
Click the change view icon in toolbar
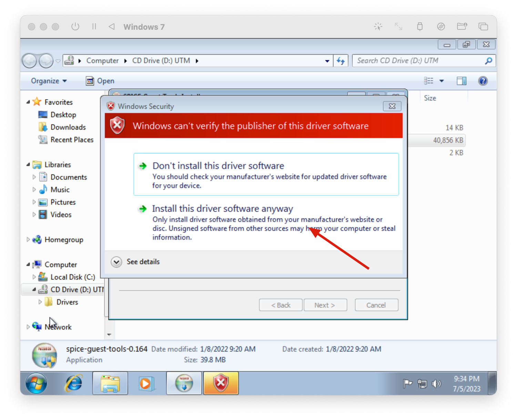point(429,81)
